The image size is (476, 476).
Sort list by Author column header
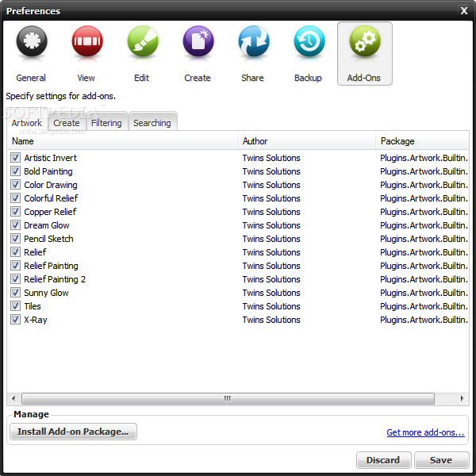tap(306, 141)
